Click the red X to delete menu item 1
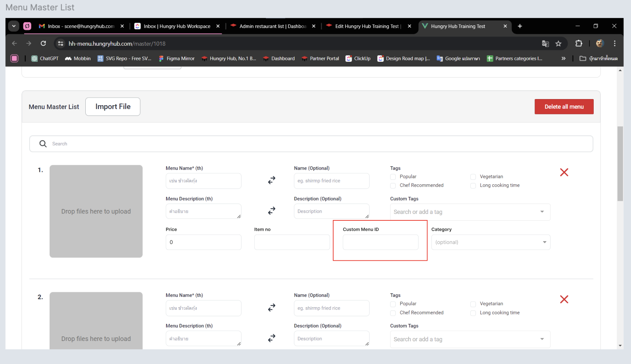This screenshot has height=364, width=631. (x=564, y=172)
